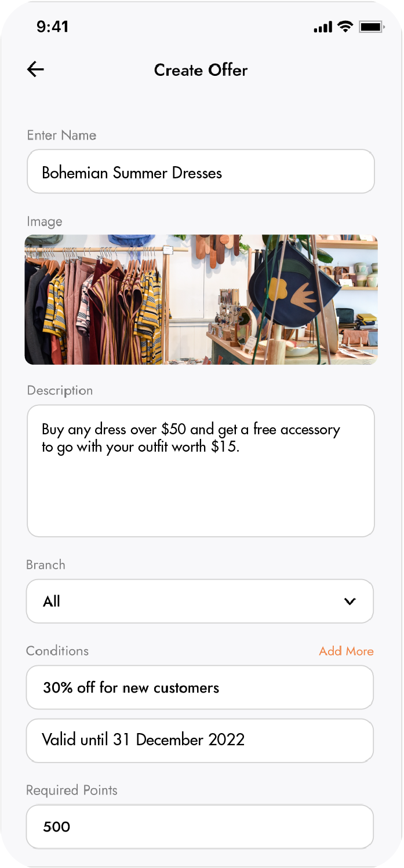
Task: Click the Conditions section label
Action: pos(57,651)
